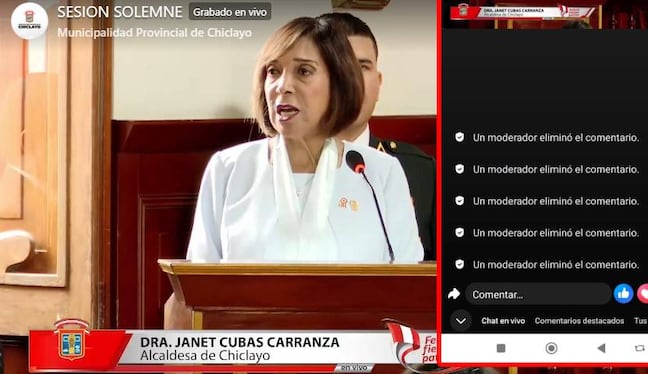
Task: Click the third 'Un moderador eliminó el comentario.' message
Action: pyautogui.click(x=556, y=201)
